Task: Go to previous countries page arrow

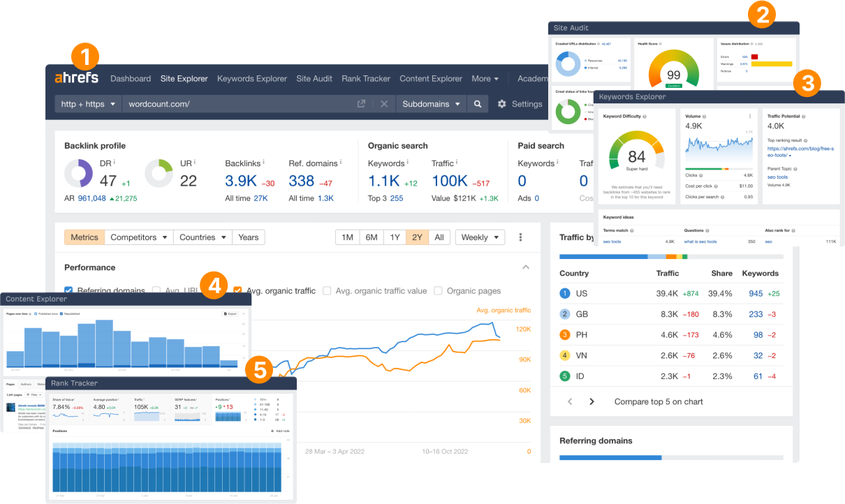Action: coord(570,401)
